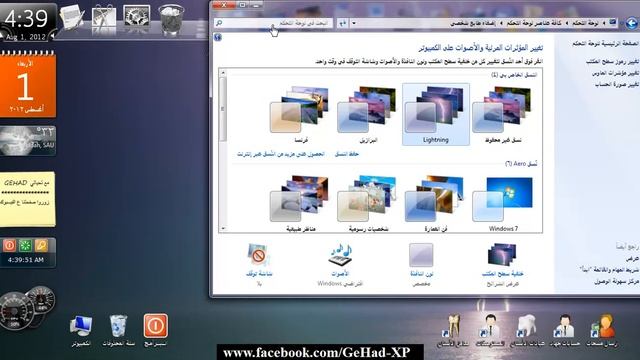Click the themes list scrollbar thumb
Image resolution: width=640 pixels, height=360 pixels.
click(223, 109)
